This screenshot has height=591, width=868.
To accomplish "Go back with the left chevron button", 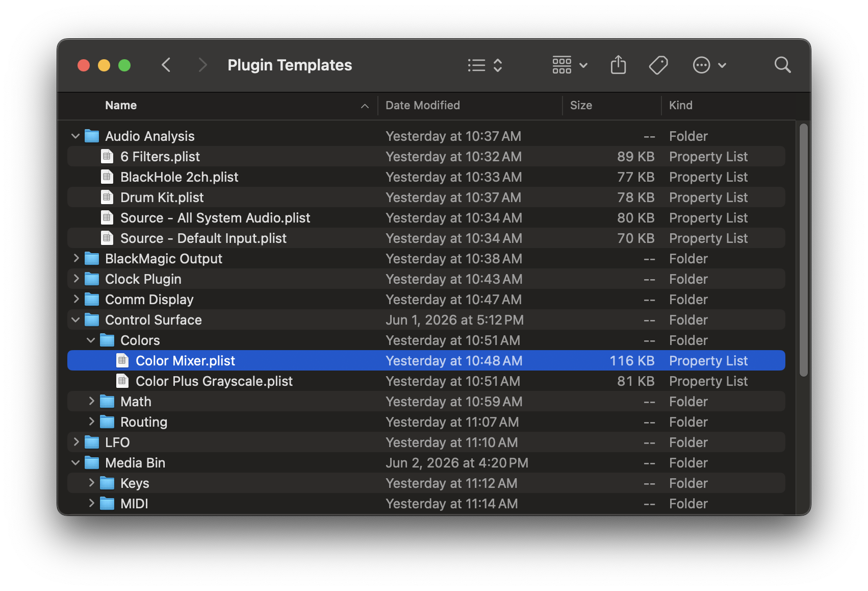I will click(x=166, y=65).
